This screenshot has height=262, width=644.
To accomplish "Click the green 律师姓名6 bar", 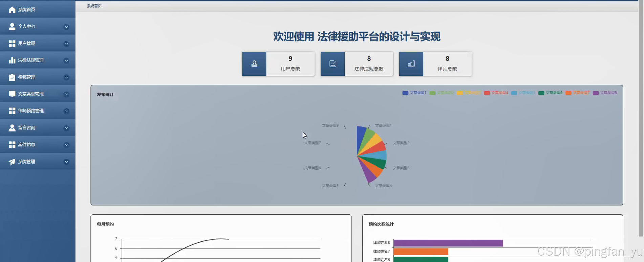I will click(x=421, y=260).
